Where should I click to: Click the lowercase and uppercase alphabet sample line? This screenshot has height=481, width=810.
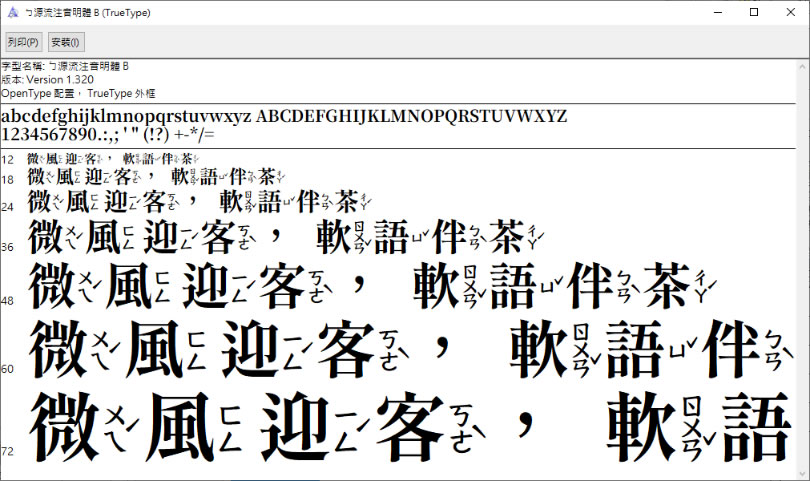[284, 116]
